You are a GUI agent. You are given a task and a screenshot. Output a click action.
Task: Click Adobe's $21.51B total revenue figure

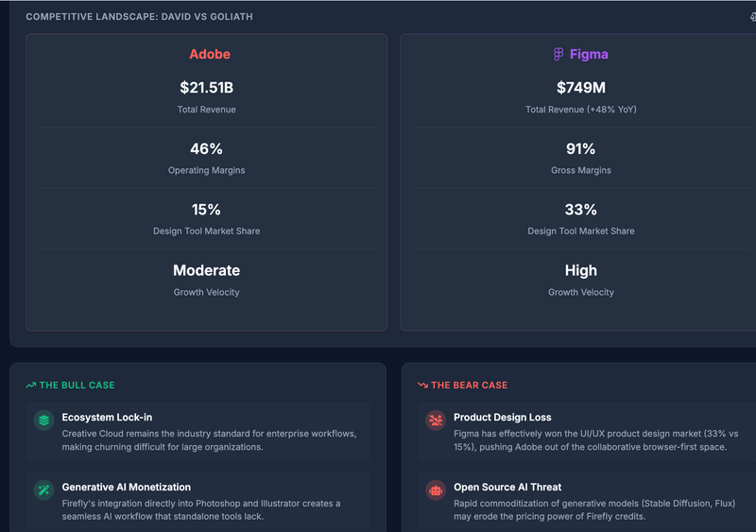point(206,88)
